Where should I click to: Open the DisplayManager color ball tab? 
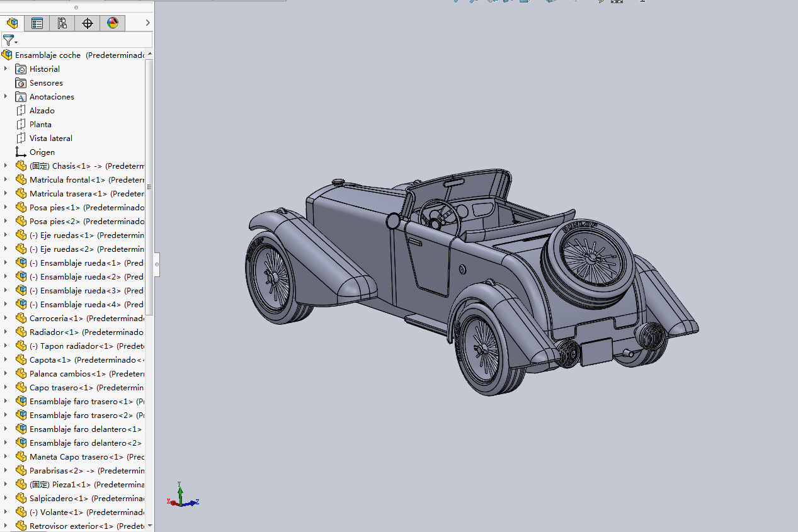click(x=113, y=23)
